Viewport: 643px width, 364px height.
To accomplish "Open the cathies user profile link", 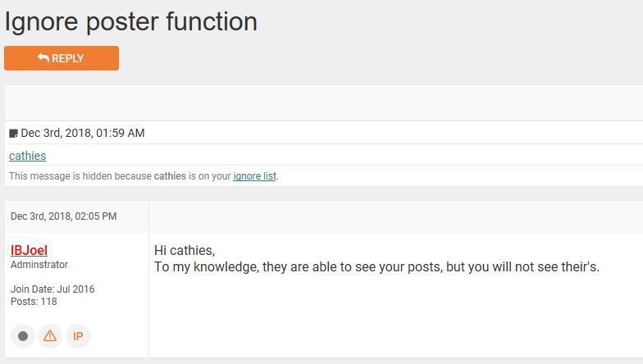I will pos(27,156).
